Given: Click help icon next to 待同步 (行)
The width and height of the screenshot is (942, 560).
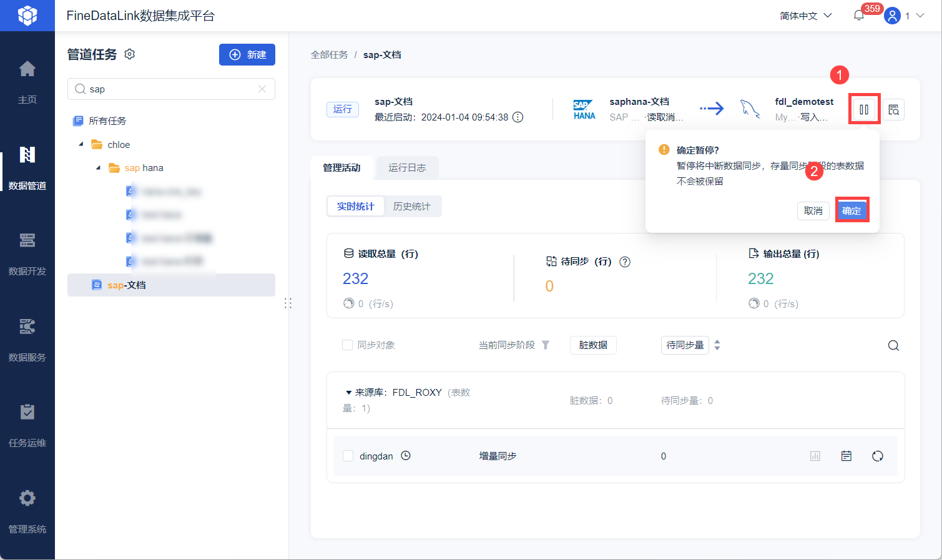Looking at the screenshot, I should click(625, 262).
